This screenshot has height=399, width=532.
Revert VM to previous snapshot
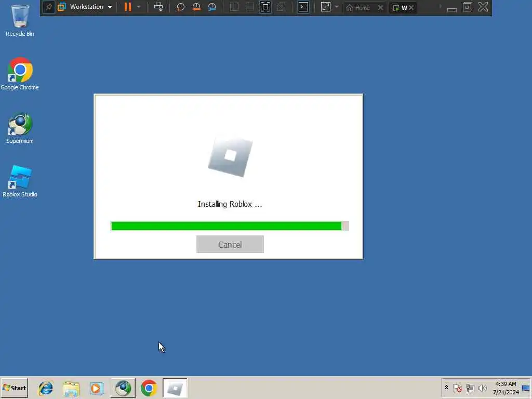pos(196,7)
